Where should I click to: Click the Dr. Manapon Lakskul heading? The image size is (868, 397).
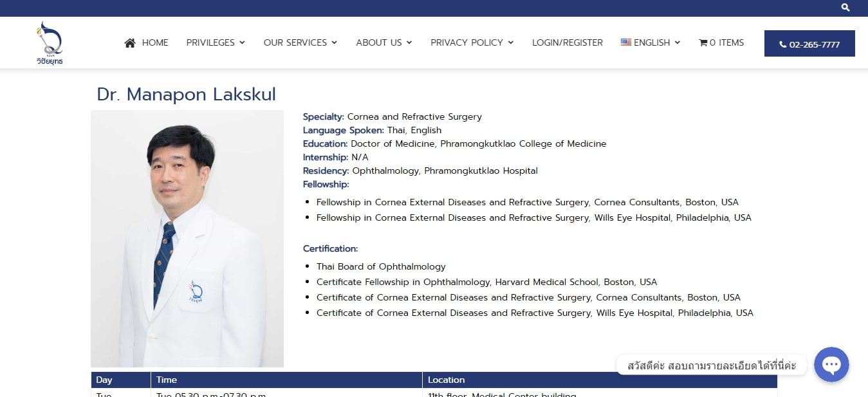(186, 94)
